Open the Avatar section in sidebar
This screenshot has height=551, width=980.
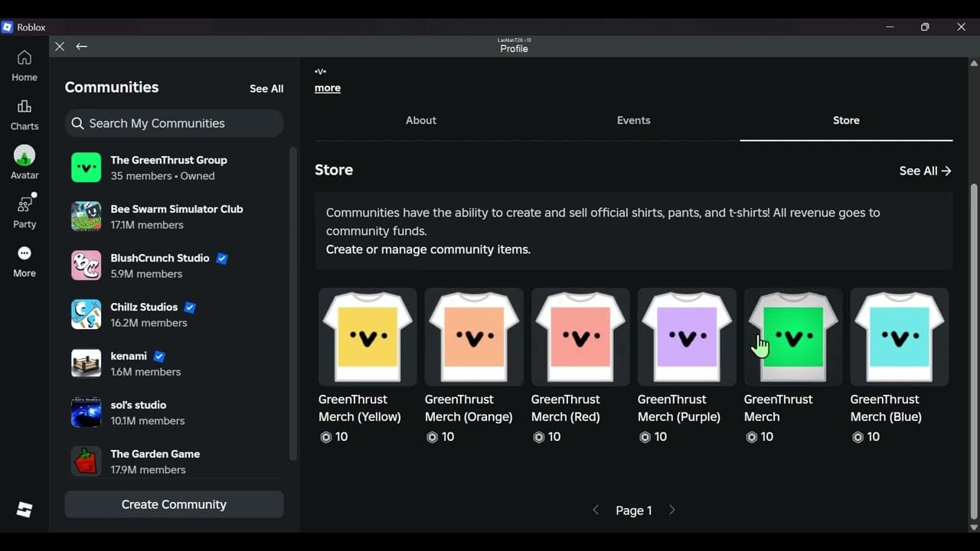pos(24,163)
